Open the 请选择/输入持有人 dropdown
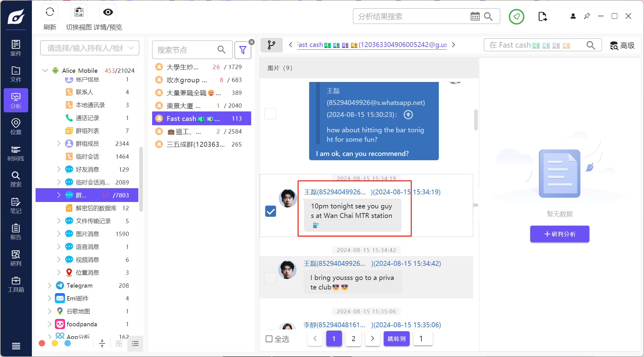644x357 pixels. (x=90, y=48)
